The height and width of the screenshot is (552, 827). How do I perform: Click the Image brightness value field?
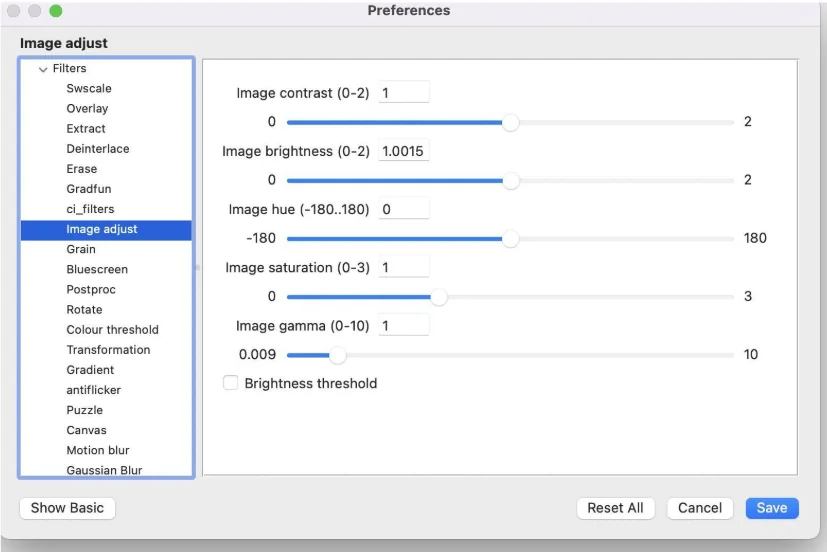coord(404,151)
